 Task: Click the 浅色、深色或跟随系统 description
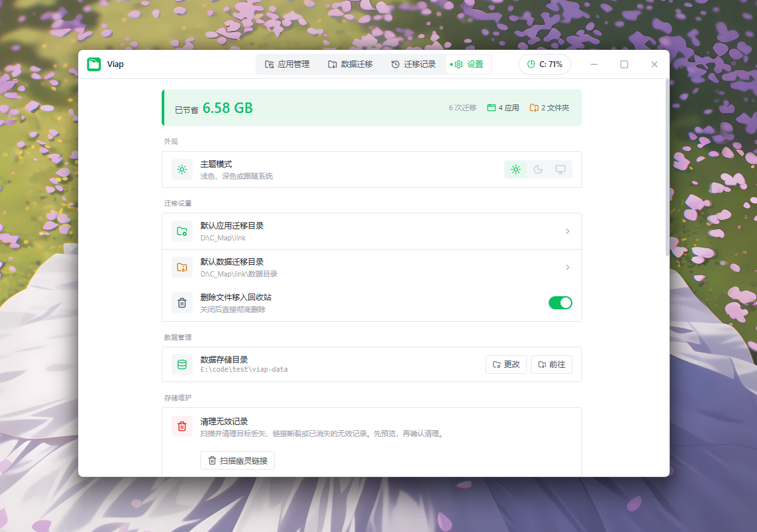pos(237,176)
